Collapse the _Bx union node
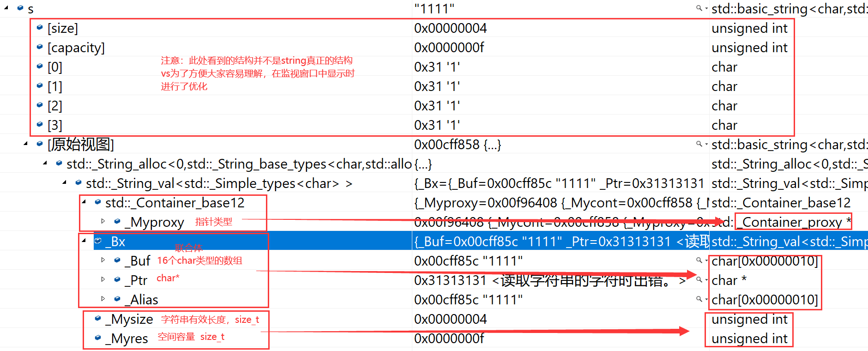Viewport: 868px width, 351px height. (84, 241)
